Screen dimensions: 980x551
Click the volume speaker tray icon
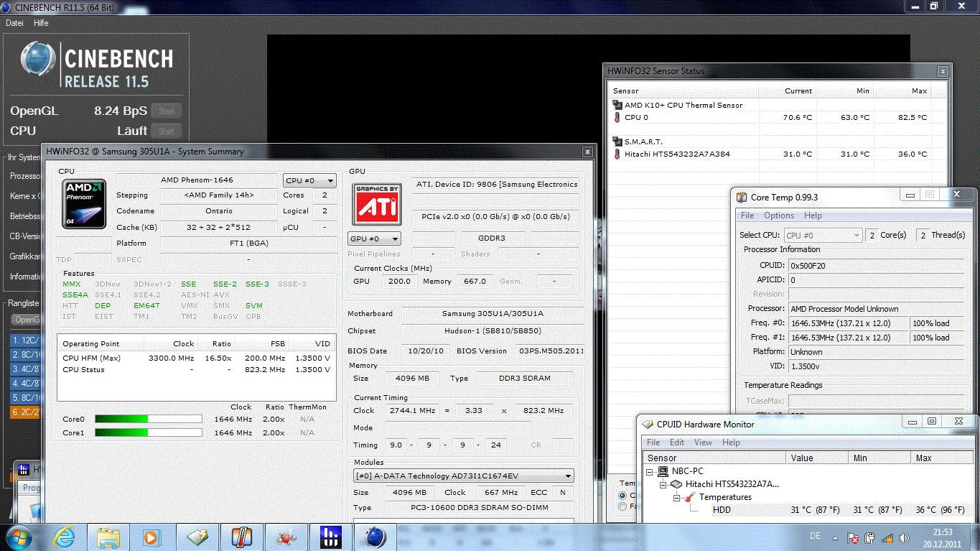coord(903,537)
